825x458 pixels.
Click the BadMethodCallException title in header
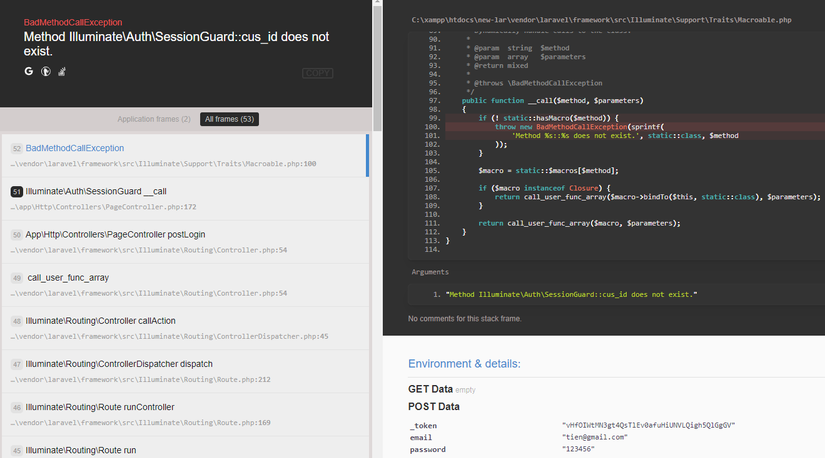click(73, 22)
